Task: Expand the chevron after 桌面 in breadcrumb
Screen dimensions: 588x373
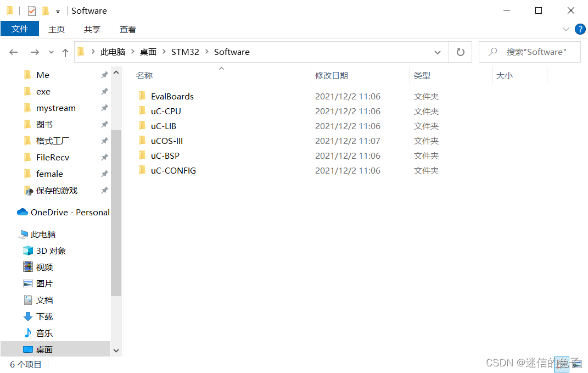Action: [x=164, y=52]
